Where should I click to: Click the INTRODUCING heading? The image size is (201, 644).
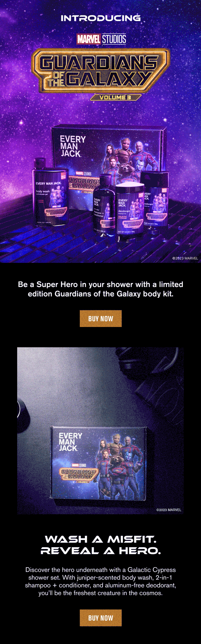(100, 18)
